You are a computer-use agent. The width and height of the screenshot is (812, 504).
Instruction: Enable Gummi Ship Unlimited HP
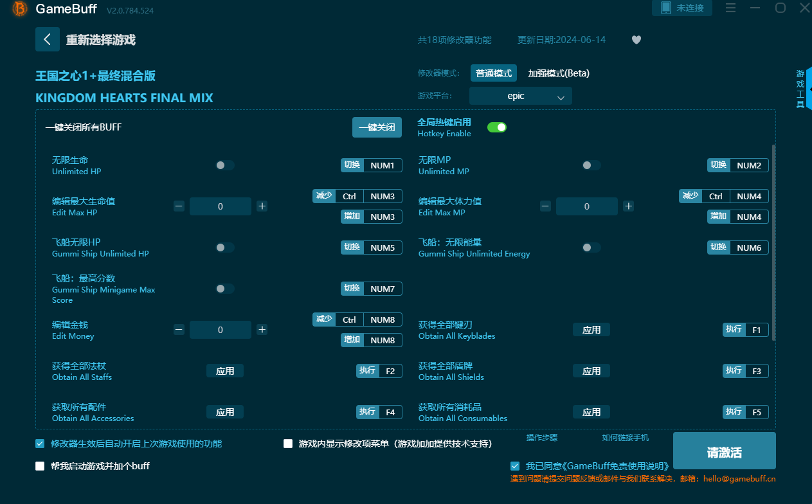[225, 248]
